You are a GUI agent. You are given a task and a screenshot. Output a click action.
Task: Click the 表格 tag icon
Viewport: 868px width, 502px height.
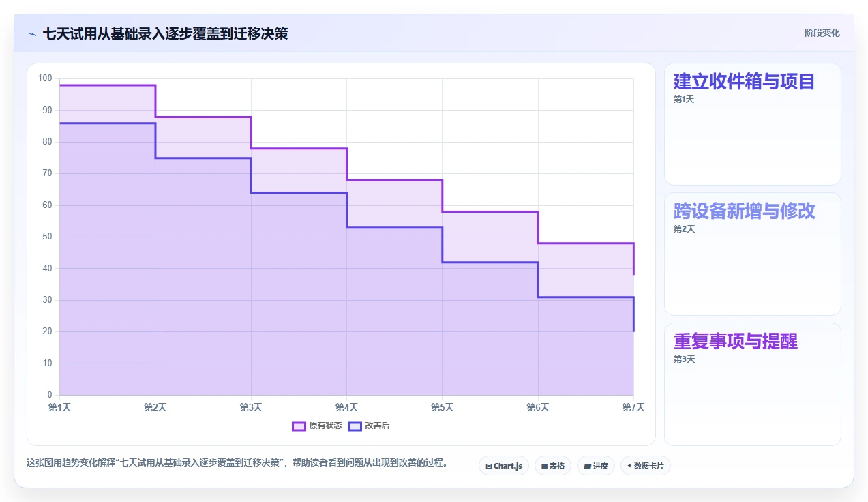pyautogui.click(x=544, y=467)
